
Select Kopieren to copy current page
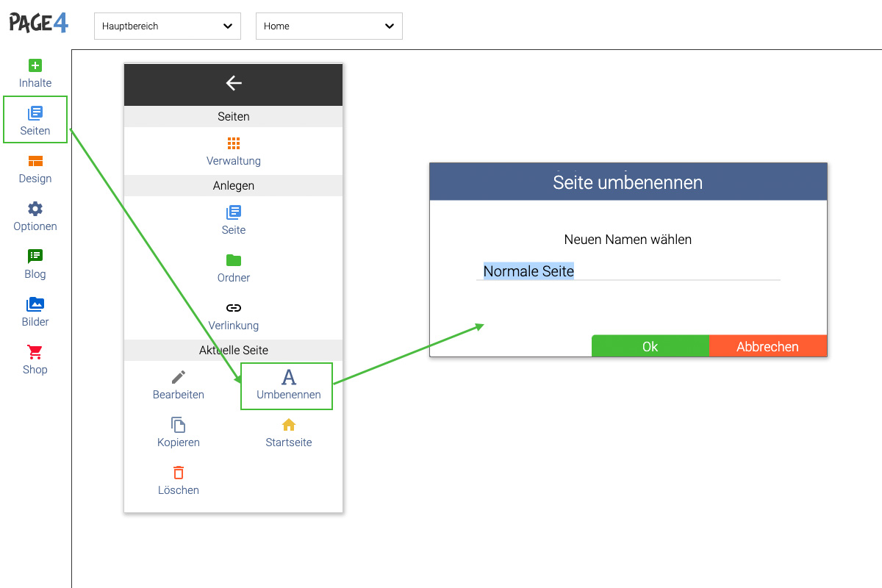point(179,433)
